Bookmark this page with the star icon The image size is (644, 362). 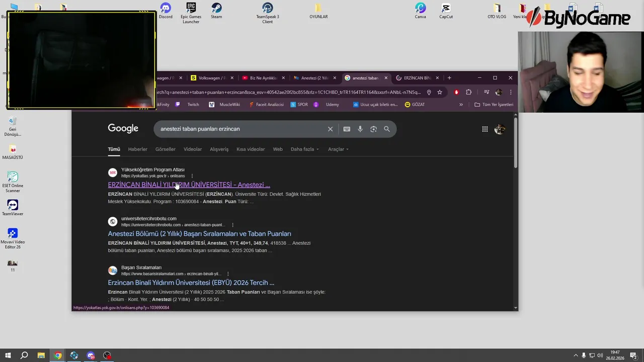tap(440, 92)
